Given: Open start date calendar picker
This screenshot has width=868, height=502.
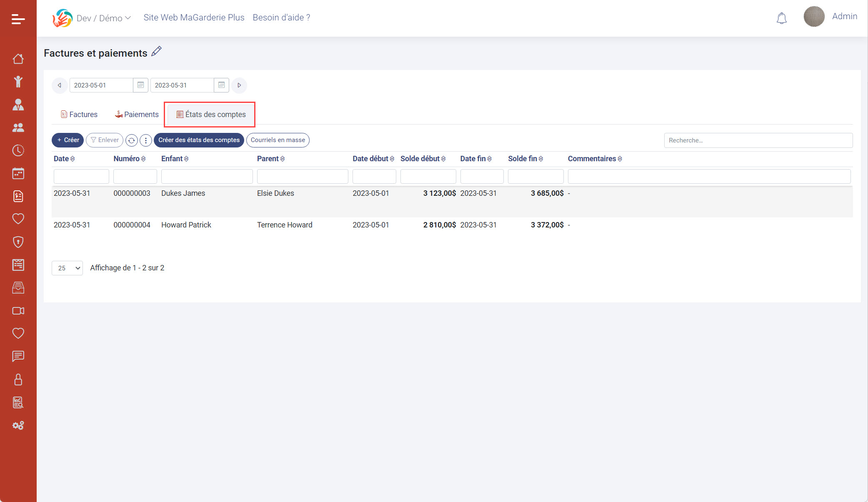Looking at the screenshot, I should pos(140,85).
